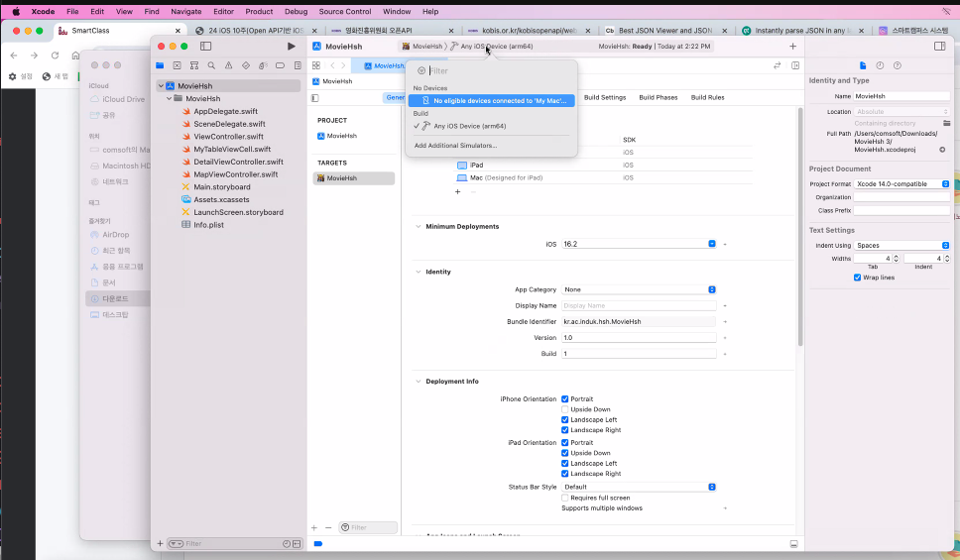Go forward in editor history
The image size is (960, 560).
tap(343, 65)
